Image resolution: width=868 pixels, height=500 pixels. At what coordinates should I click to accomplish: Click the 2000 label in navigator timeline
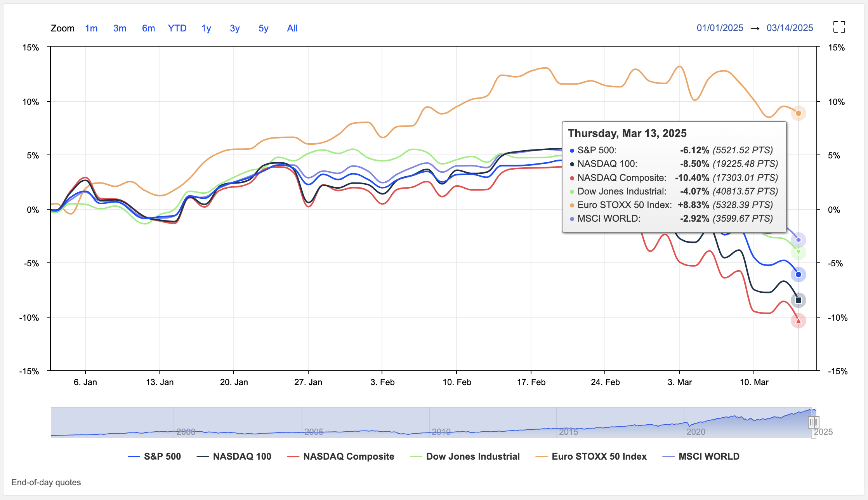point(186,432)
